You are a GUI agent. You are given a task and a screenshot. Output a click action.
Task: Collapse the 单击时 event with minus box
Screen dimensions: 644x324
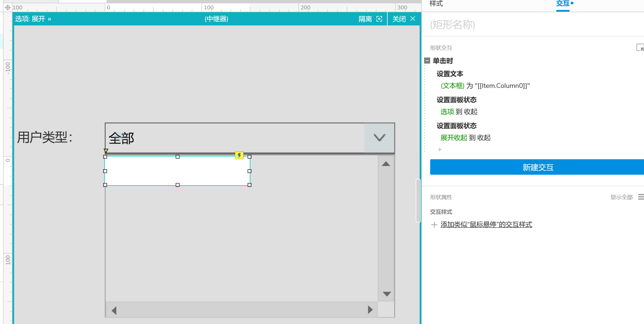[427, 61]
